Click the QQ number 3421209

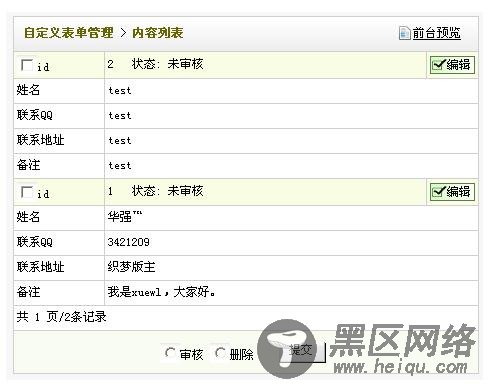pyautogui.click(x=129, y=242)
